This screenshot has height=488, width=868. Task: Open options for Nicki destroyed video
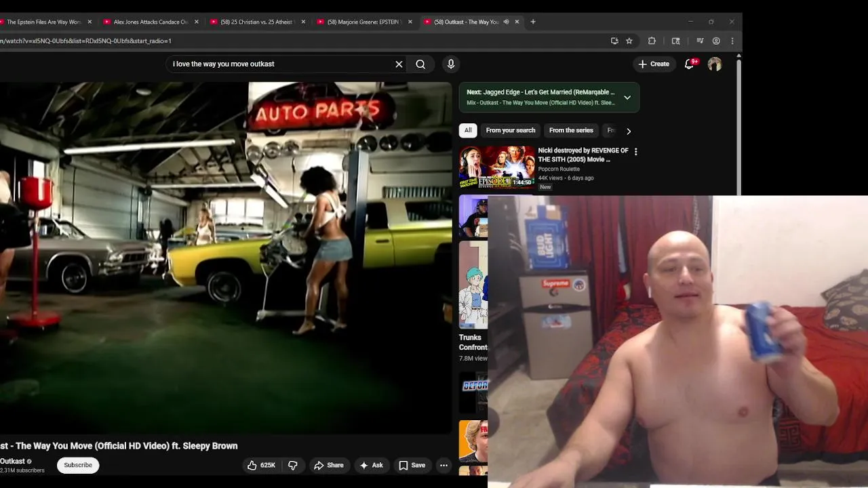[x=635, y=152]
